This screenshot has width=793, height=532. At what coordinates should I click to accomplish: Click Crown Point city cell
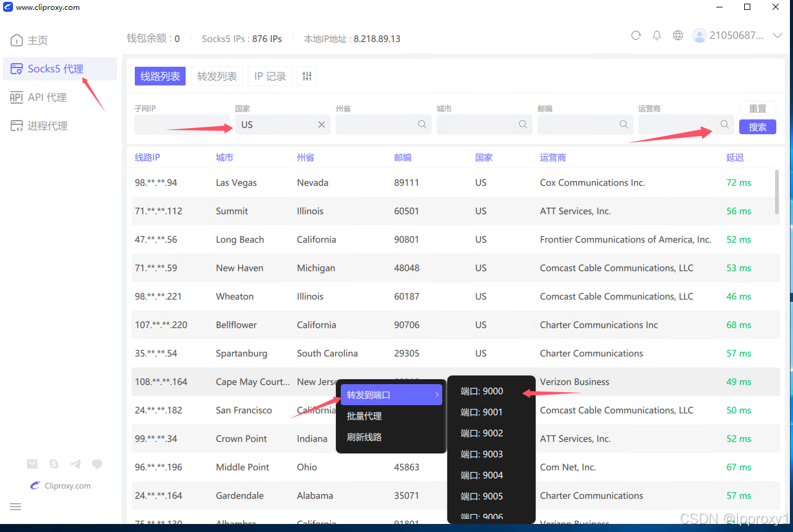[241, 439]
